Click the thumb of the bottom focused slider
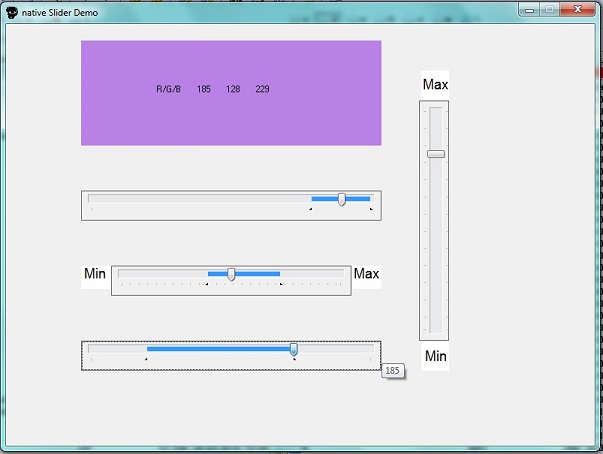 [294, 349]
